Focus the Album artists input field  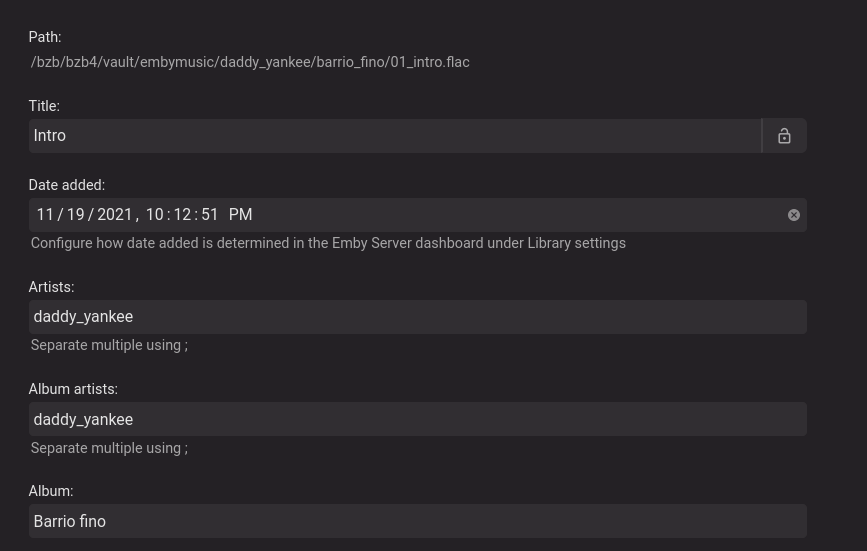point(417,419)
